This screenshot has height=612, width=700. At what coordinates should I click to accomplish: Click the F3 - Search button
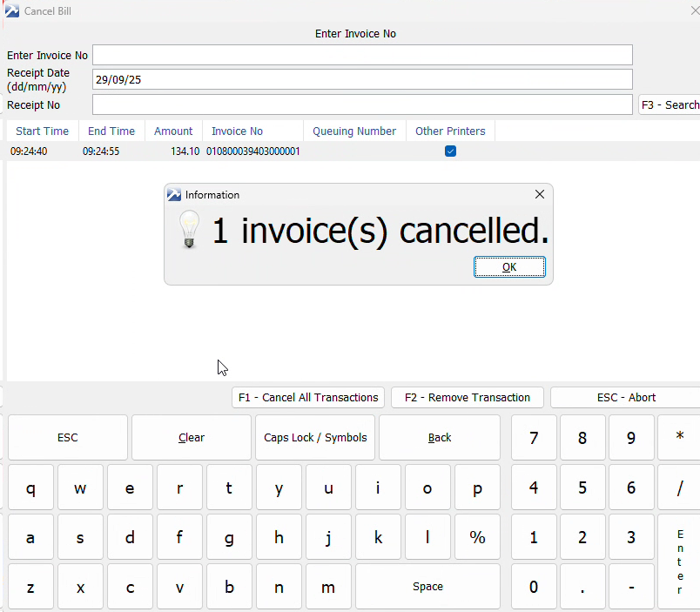(x=670, y=105)
